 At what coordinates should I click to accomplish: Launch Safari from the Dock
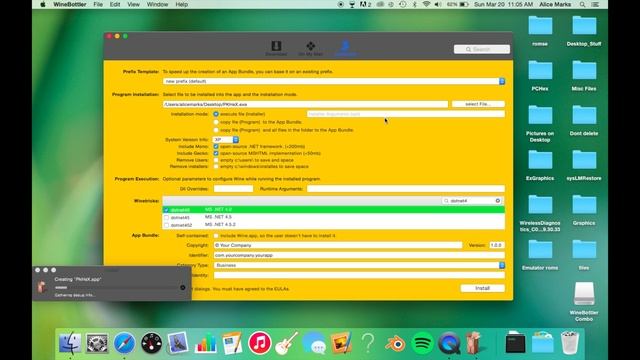pos(124,343)
